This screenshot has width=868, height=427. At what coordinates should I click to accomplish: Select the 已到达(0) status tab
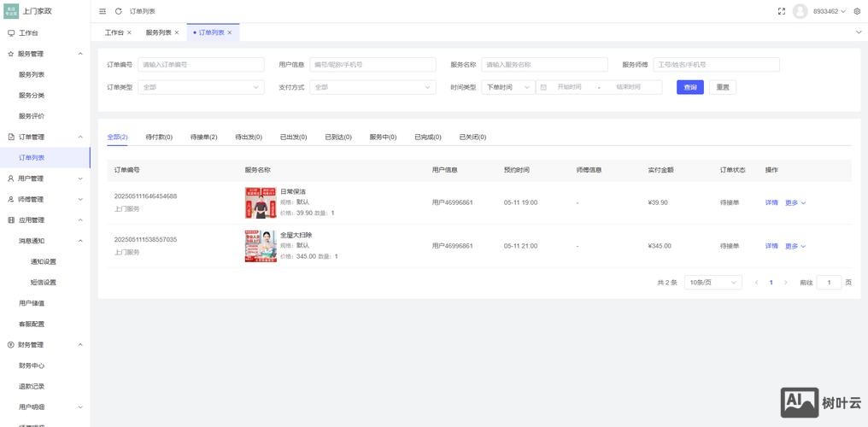pyautogui.click(x=338, y=137)
